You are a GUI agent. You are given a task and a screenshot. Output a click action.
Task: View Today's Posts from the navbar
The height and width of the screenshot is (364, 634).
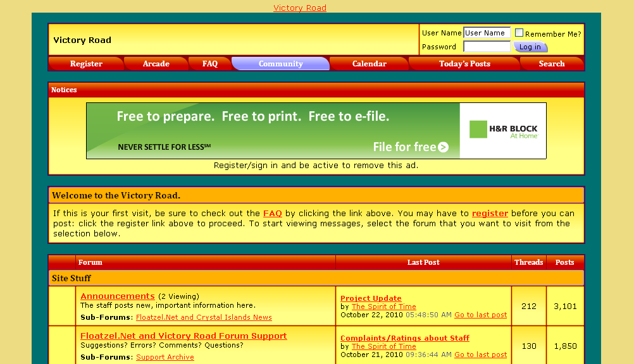(x=464, y=64)
